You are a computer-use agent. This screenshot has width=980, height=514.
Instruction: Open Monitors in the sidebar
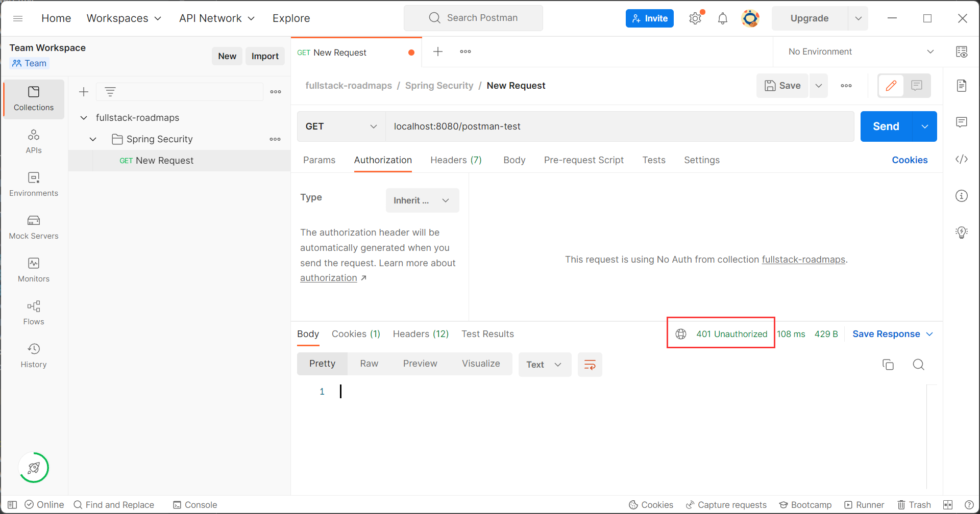pos(34,270)
